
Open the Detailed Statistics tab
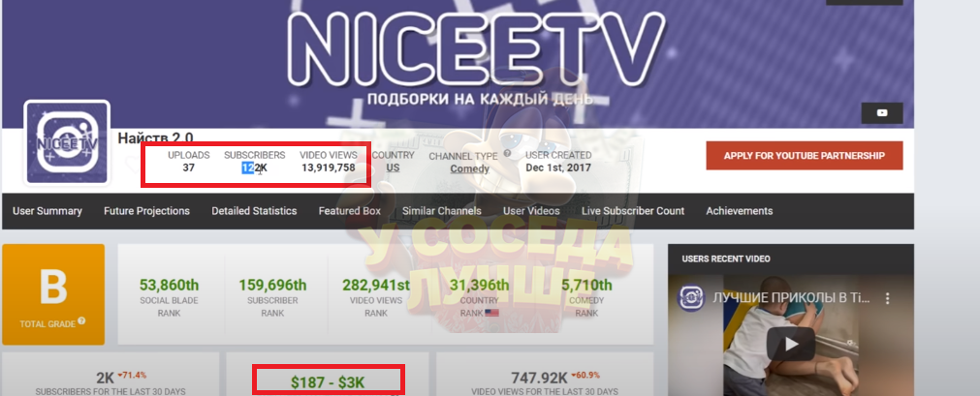(254, 211)
